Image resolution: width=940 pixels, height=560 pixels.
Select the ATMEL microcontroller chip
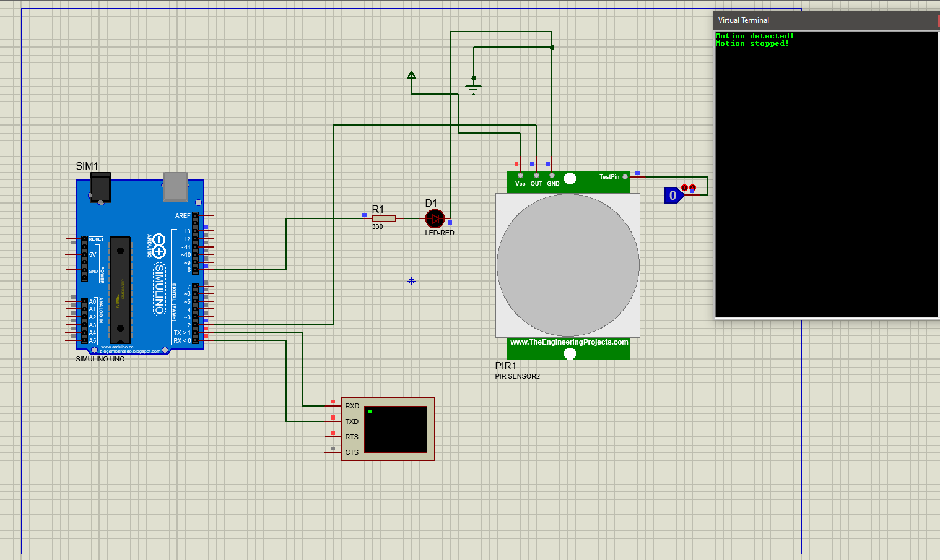(120, 288)
